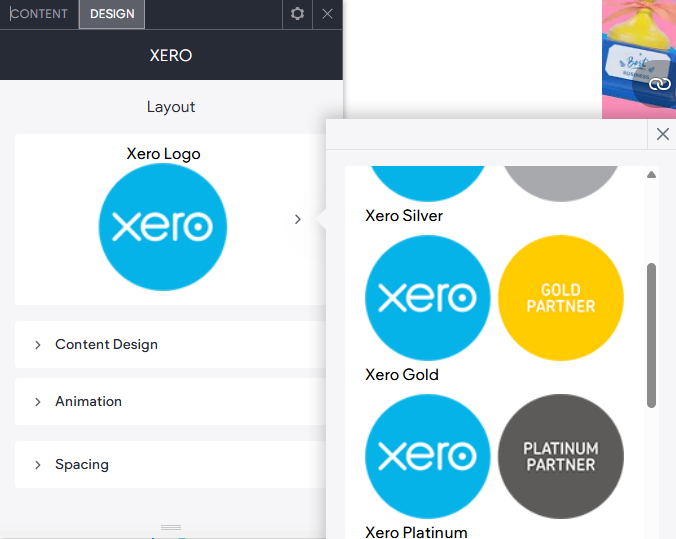Select the Xero Platinum logo badge
This screenshot has width=676, height=539.
(427, 456)
